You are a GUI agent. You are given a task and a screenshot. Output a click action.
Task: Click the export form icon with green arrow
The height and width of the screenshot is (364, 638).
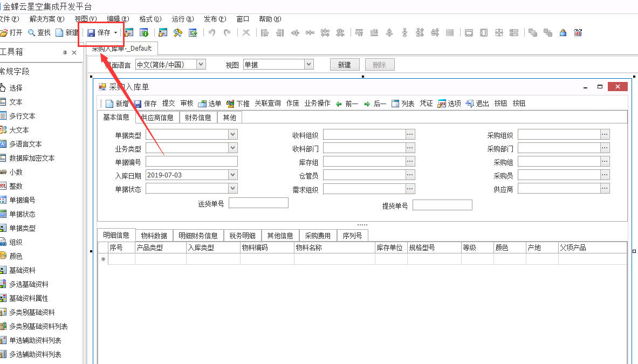click(193, 32)
